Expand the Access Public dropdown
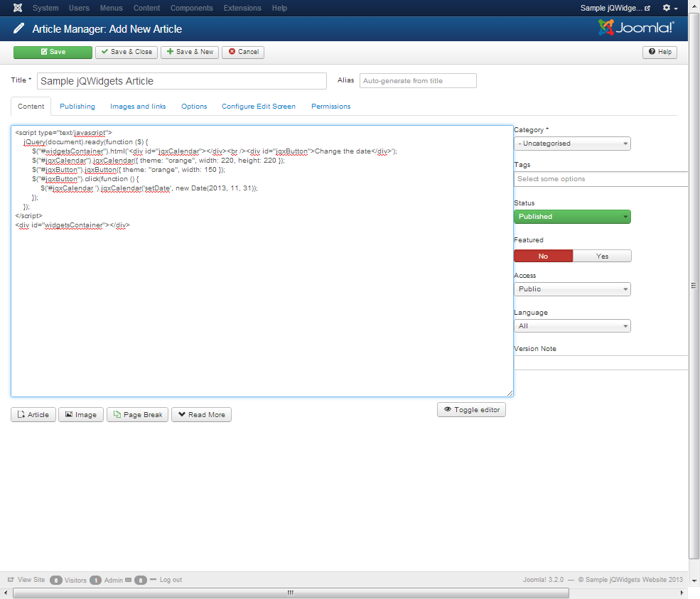Viewport: 700px width, 599px height. pyautogui.click(x=572, y=289)
